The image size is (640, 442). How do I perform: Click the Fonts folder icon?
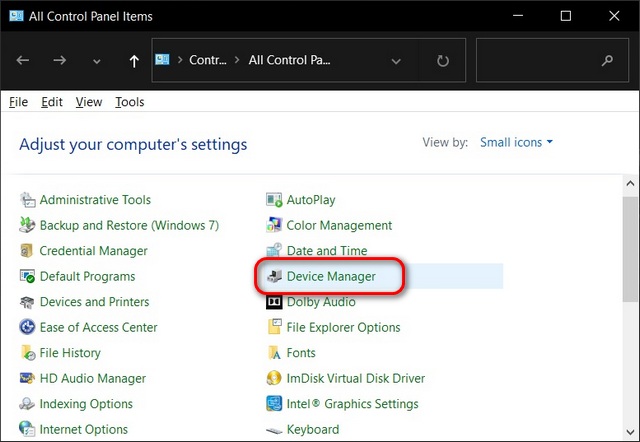click(274, 353)
